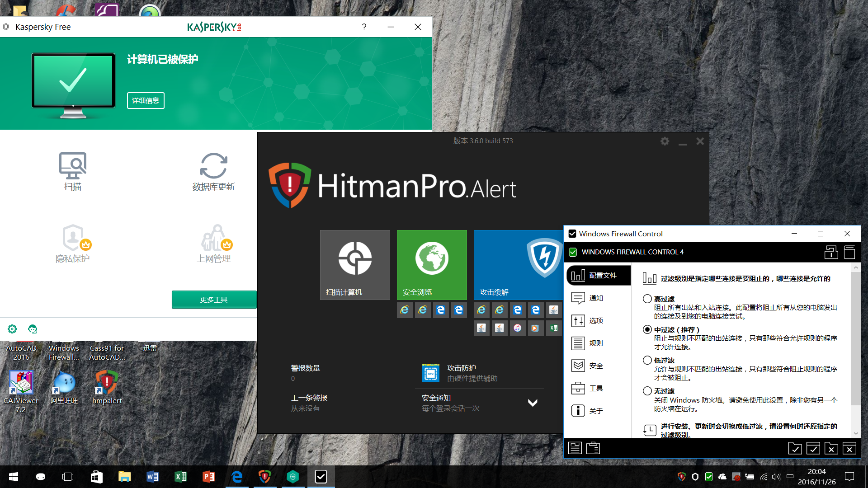Open 上网管理 parental control in Kaspersky
This screenshot has height=488, width=868.
coord(214,244)
